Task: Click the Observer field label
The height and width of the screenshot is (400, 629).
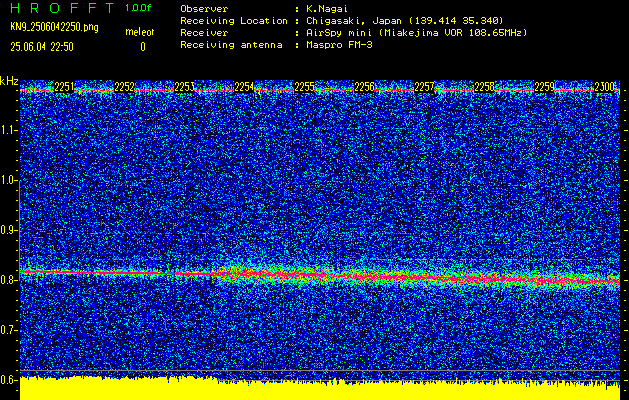Action: click(x=204, y=9)
